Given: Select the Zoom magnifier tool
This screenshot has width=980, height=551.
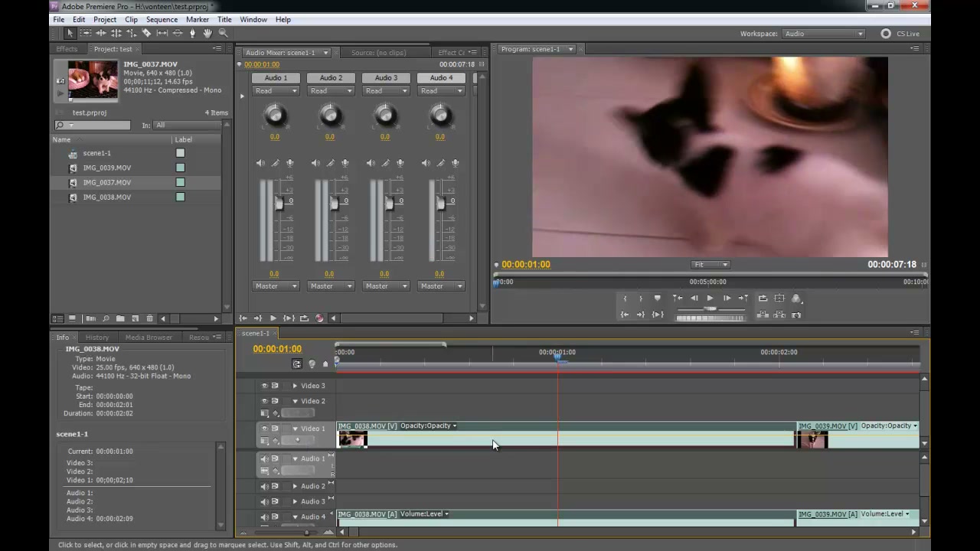Looking at the screenshot, I should 223,34.
